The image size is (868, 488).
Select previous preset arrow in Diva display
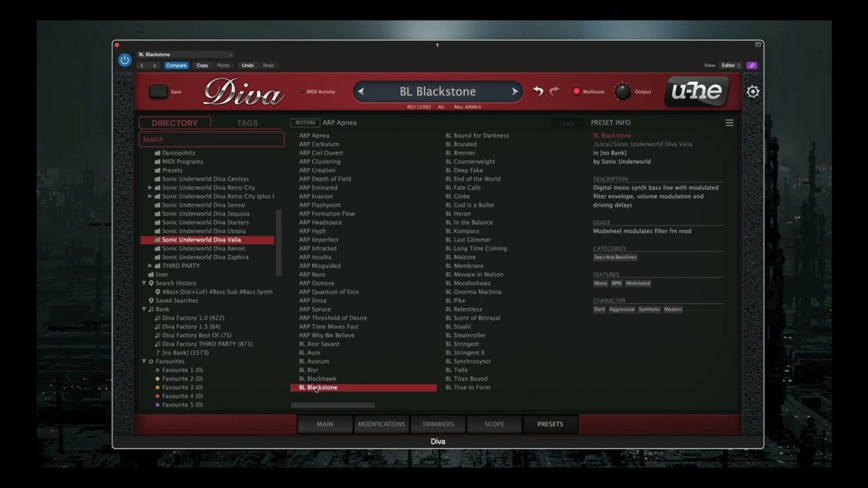[x=361, y=91]
